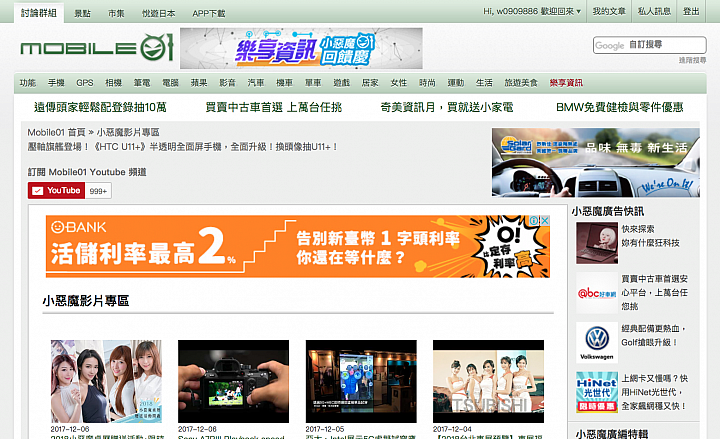720x439 pixels.
Task: Open the HiNet光世代 logo ad
Action: coord(596,392)
